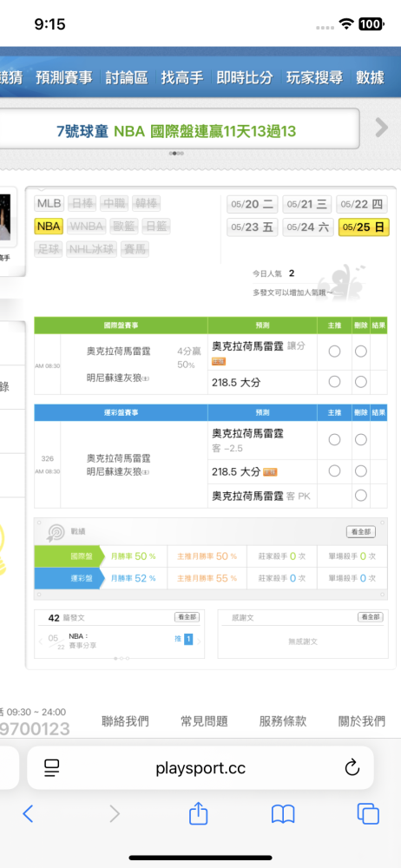This screenshot has width=401, height=868.
Task: Choose date 05/20 二
Action: tap(253, 204)
